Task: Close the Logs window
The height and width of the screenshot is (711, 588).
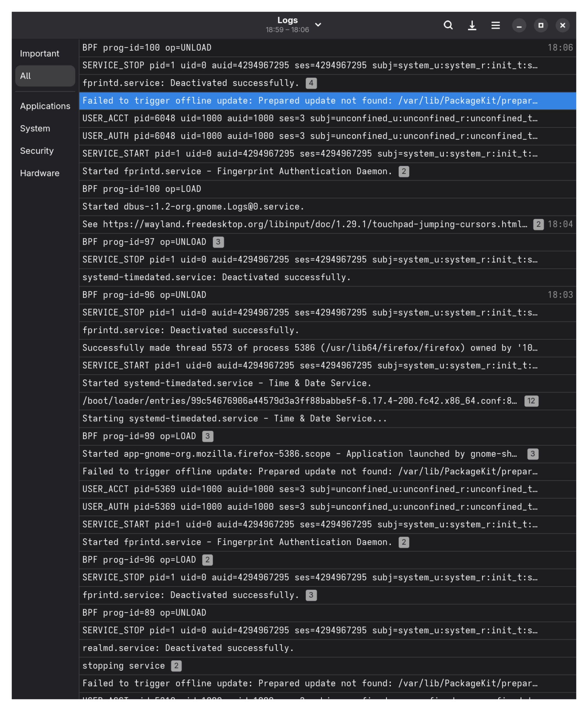Action: 563,25
